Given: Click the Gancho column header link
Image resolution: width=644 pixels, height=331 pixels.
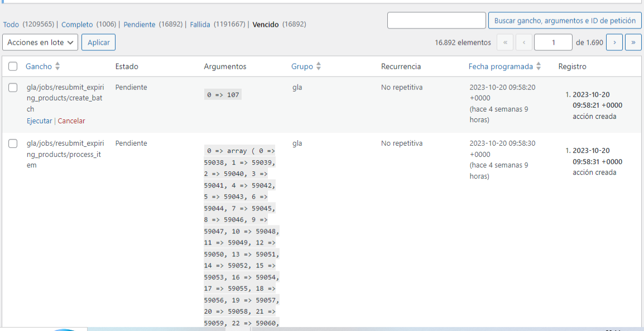Looking at the screenshot, I should 39,66.
